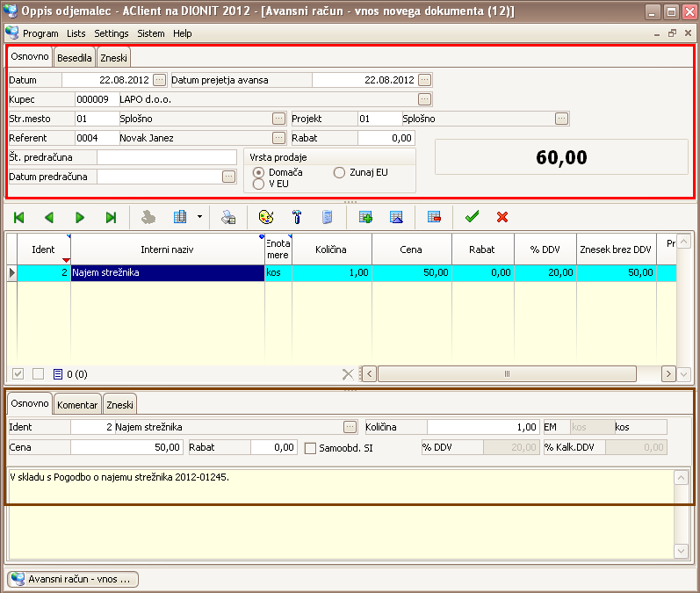Viewport: 700px width, 593px height.
Task: Select lower Osnovno tab
Action: point(30,403)
